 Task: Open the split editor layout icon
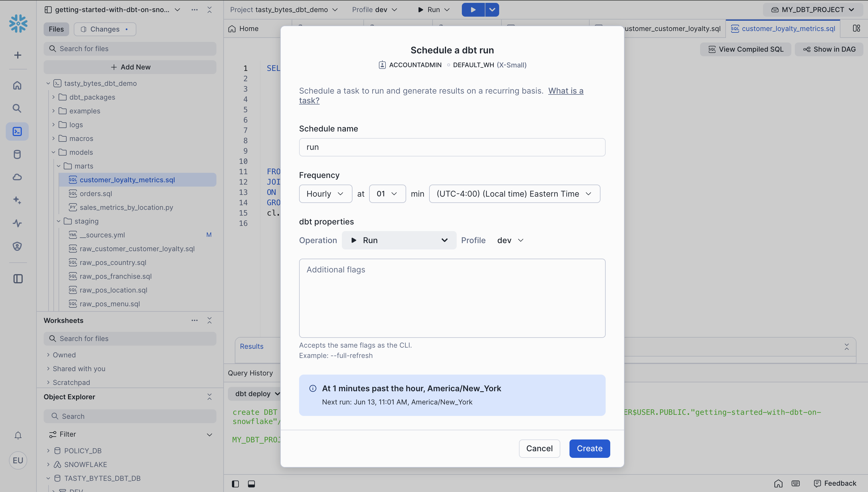856,28
